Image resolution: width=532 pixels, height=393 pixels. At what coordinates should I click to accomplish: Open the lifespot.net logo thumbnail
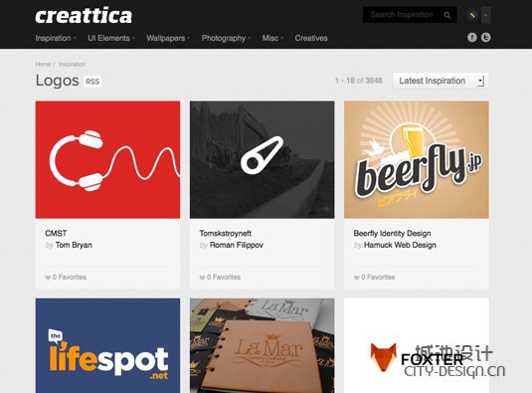point(107,345)
